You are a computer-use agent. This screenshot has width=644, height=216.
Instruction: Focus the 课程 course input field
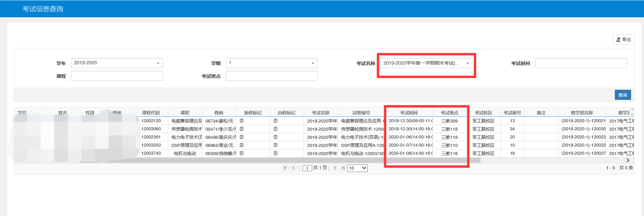tap(117, 76)
